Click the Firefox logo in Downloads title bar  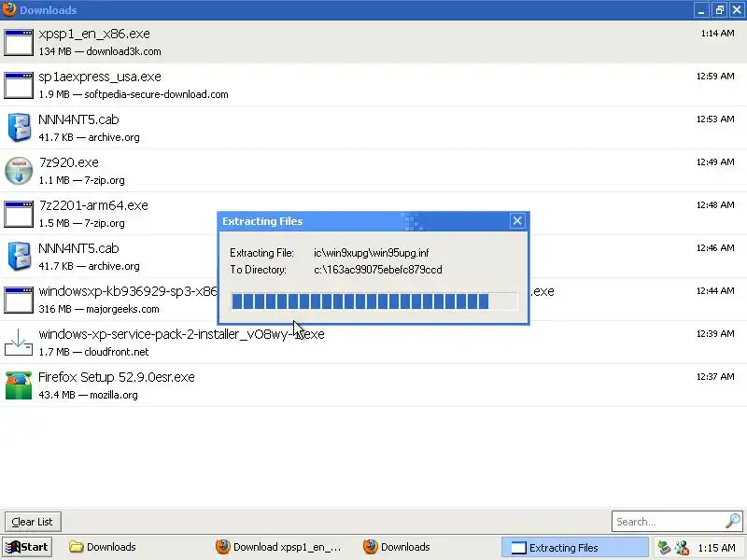pos(9,9)
